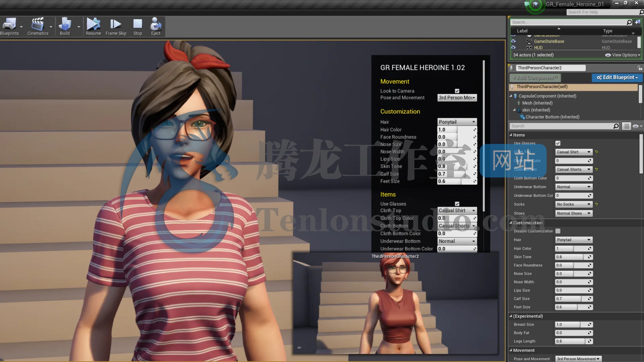Screen dimensions: 644x362
Task: Reset Socks to default arrow
Action: (x=596, y=204)
